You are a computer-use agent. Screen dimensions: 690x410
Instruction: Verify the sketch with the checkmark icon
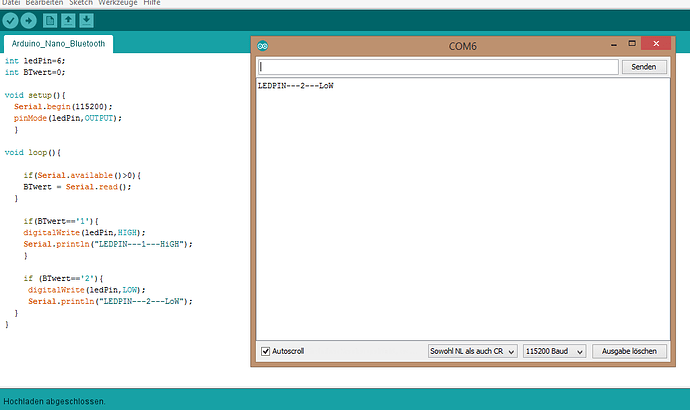tap(11, 21)
